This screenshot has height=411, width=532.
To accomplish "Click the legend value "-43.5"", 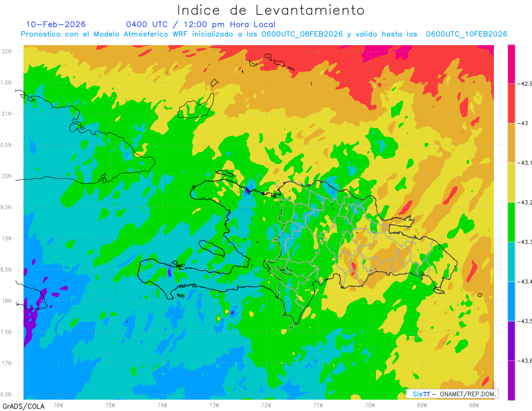I will [525, 321].
